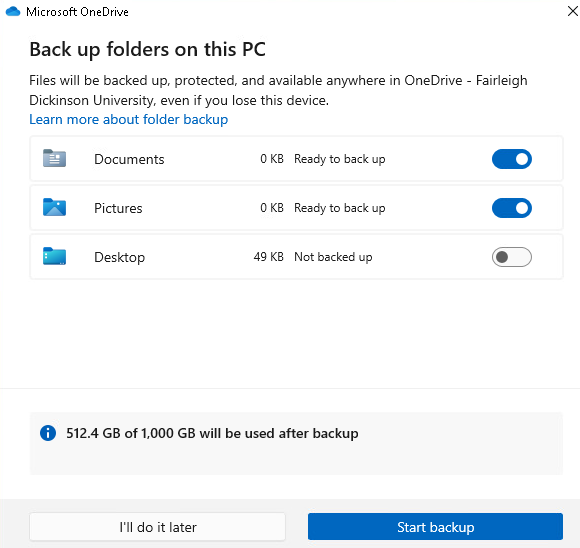
Task: Turn off the Documents backup toggle
Action: (x=512, y=159)
